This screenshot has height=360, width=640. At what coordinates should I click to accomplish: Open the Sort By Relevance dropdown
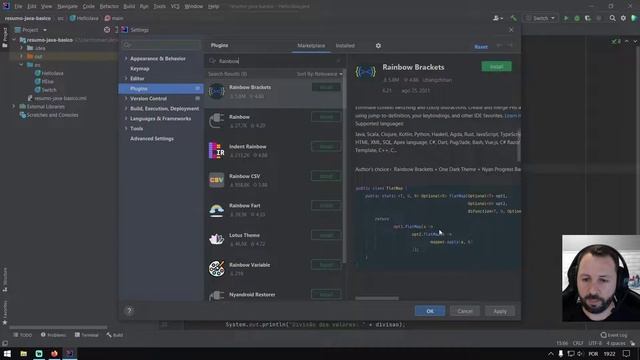coord(320,74)
